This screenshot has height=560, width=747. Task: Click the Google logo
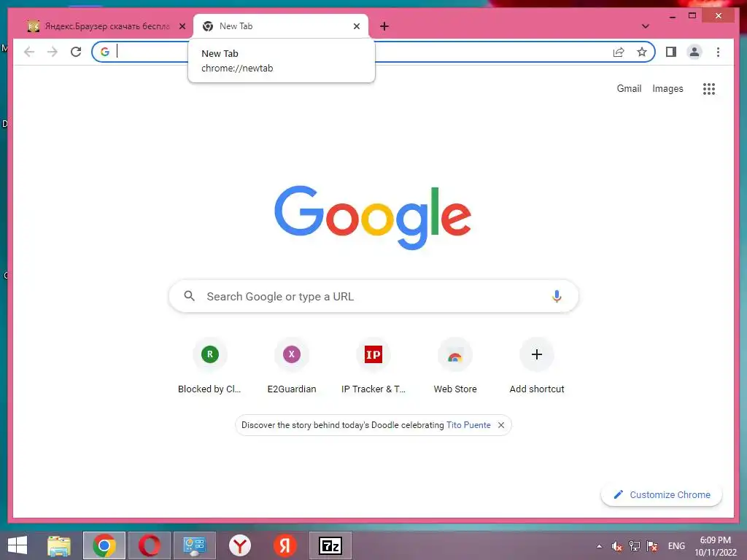tap(373, 217)
